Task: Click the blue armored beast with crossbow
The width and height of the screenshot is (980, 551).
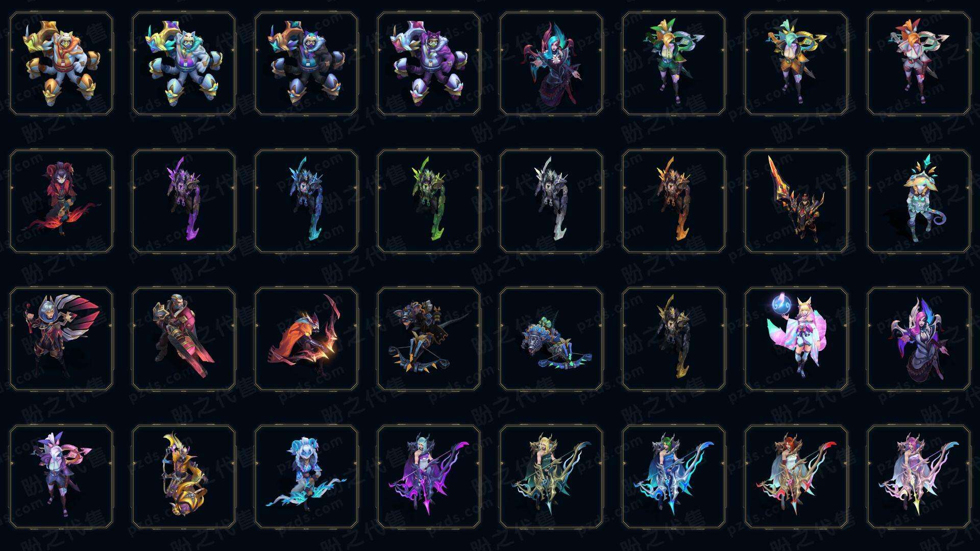Action: coord(551,339)
